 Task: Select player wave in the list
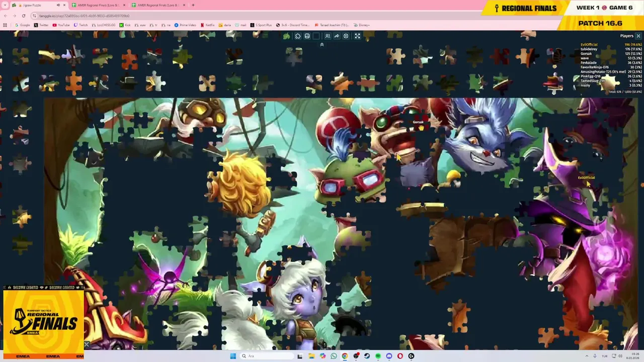pos(611,58)
